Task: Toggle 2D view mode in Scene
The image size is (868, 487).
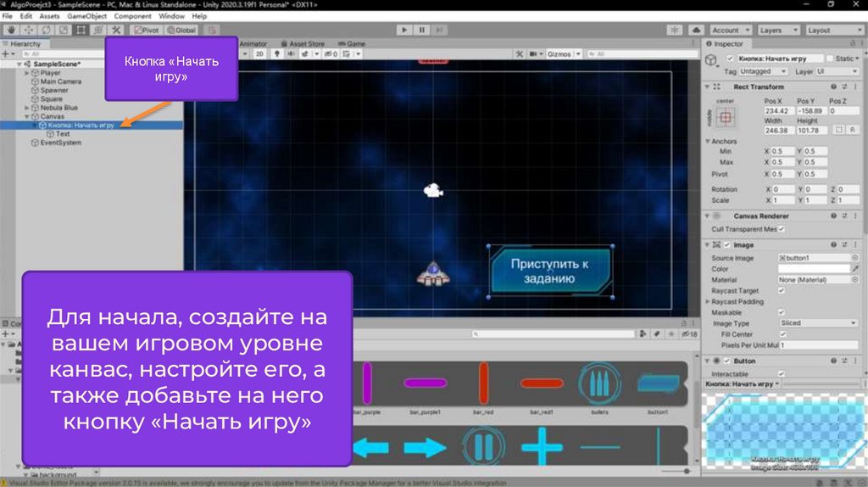Action: [x=259, y=53]
